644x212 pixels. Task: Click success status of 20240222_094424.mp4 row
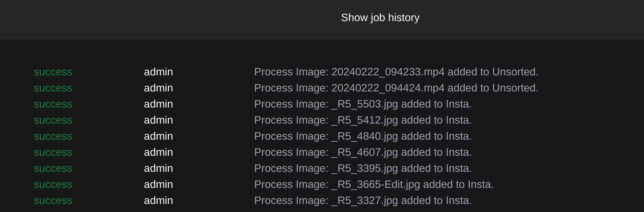[x=53, y=88]
